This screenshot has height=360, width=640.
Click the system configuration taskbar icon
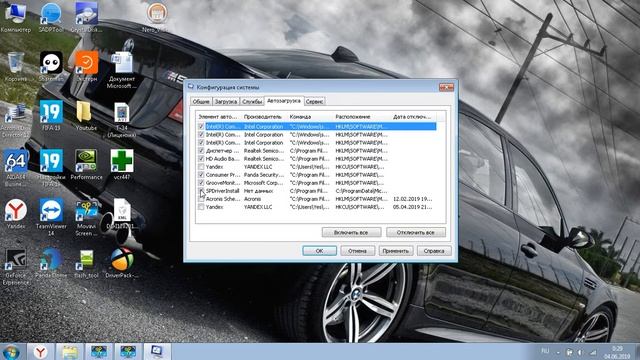click(x=157, y=352)
